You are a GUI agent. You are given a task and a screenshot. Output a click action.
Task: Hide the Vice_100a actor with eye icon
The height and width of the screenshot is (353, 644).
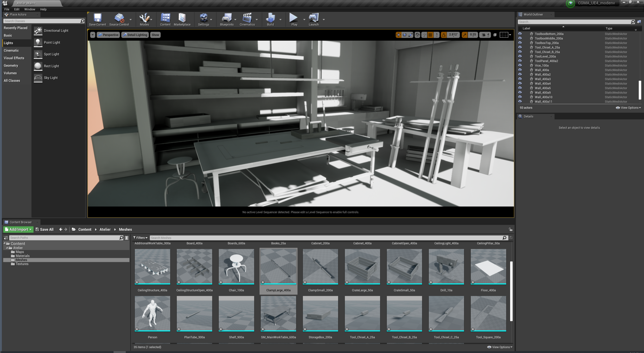[x=520, y=65]
